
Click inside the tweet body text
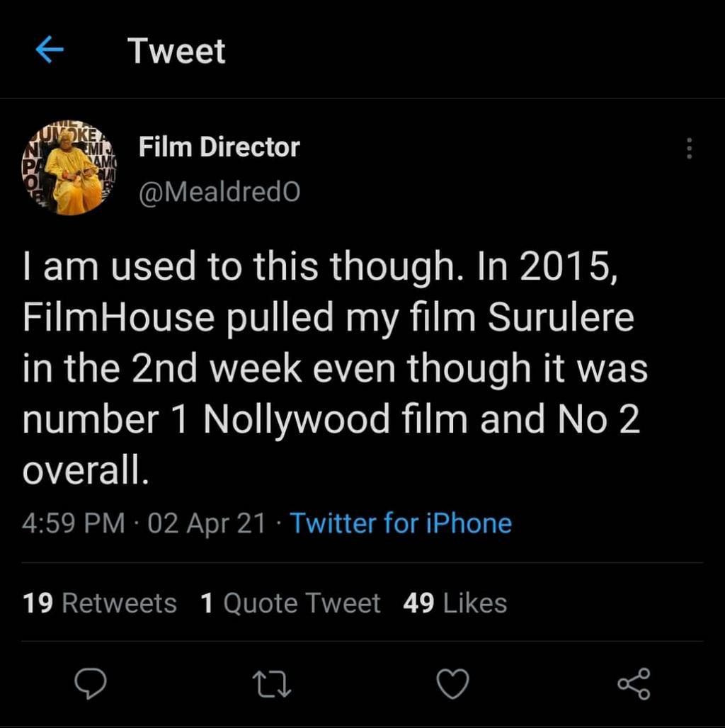point(333,367)
